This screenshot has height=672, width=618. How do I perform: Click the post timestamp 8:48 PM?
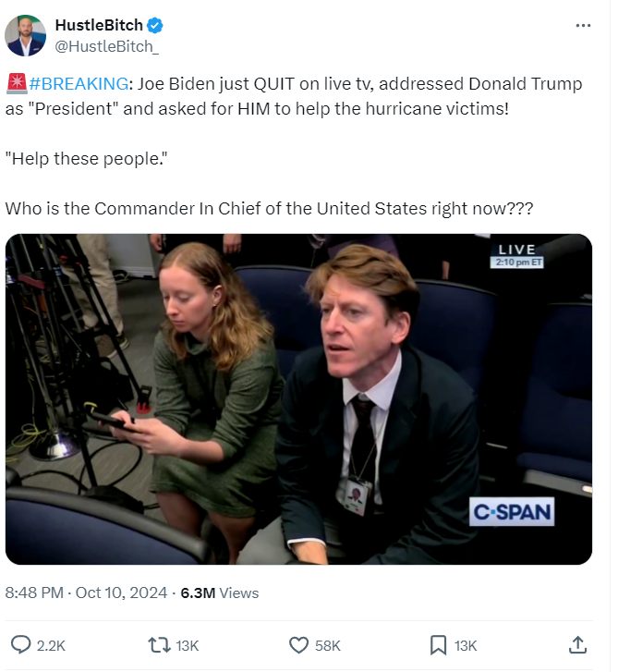(35, 593)
